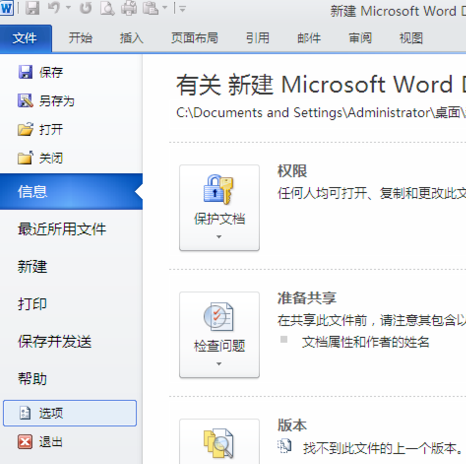Click the checklist document icon for 检查问题
This screenshot has width=466, height=464.
coord(219,316)
